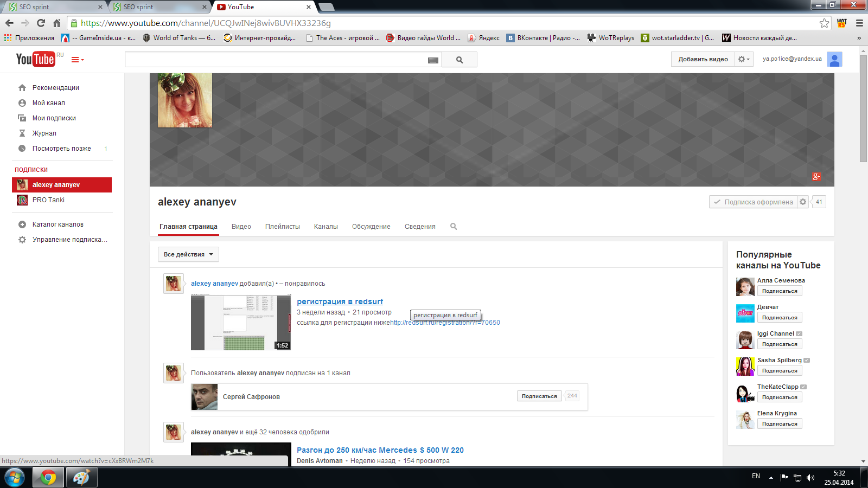Open the ВКонтакте | Радио bookmark
This screenshot has width=868, height=488.
point(543,38)
